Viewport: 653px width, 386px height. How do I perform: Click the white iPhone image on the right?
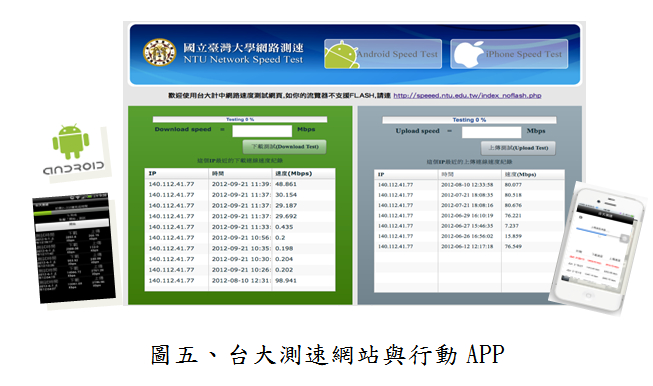point(598,248)
